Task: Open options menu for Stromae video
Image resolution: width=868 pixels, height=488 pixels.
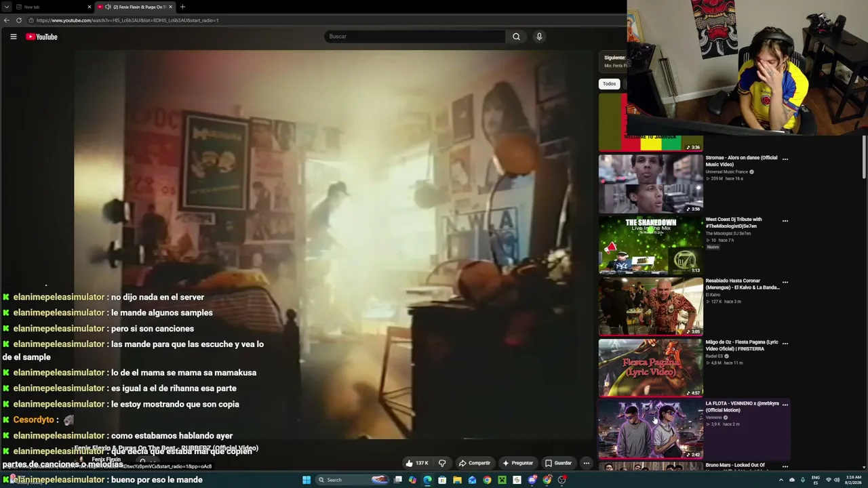Action: coord(785,159)
